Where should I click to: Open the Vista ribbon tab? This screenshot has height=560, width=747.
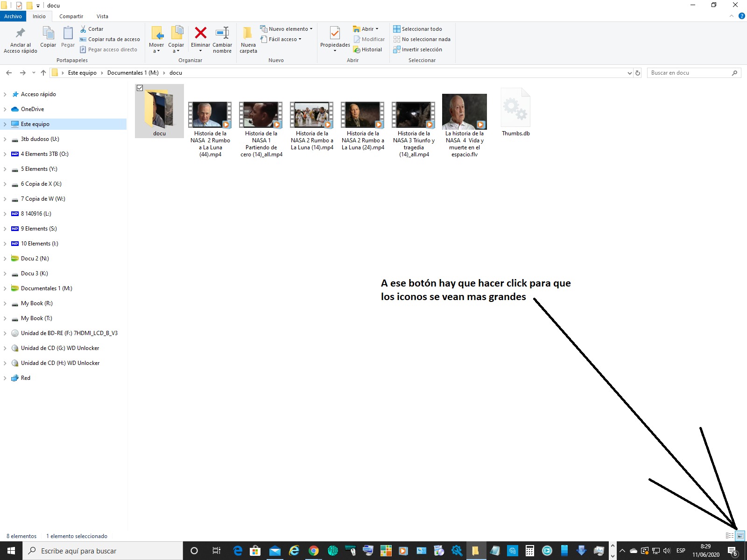pyautogui.click(x=102, y=16)
